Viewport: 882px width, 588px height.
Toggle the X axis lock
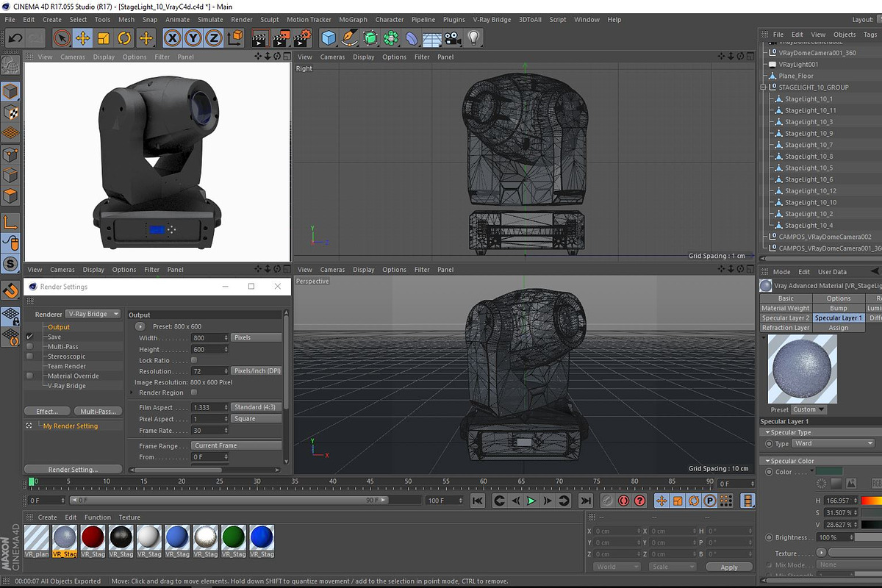click(172, 37)
